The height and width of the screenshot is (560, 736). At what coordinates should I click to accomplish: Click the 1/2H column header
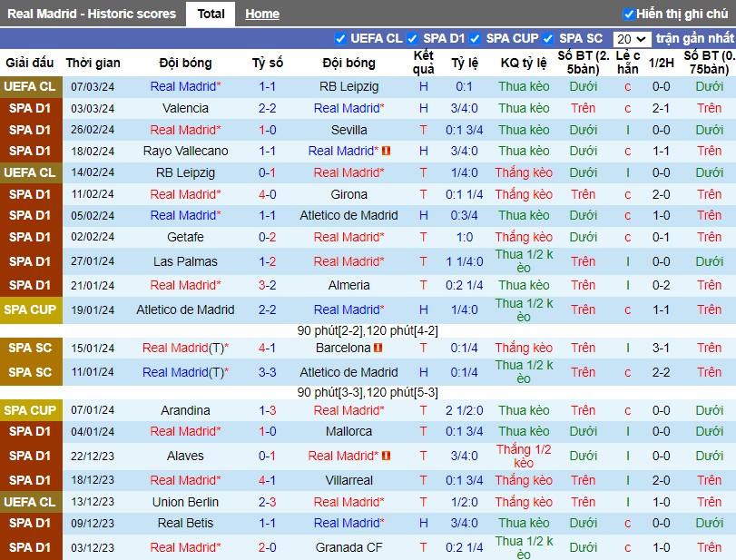[x=661, y=63]
